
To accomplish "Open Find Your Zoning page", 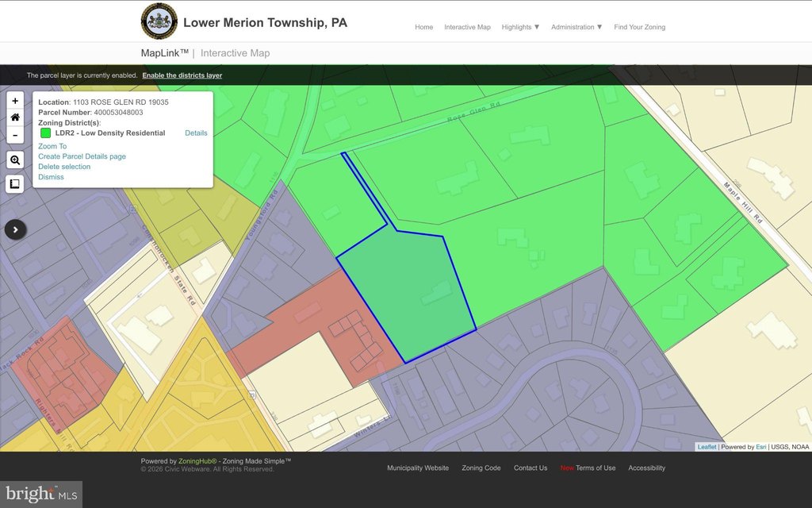I will point(640,27).
